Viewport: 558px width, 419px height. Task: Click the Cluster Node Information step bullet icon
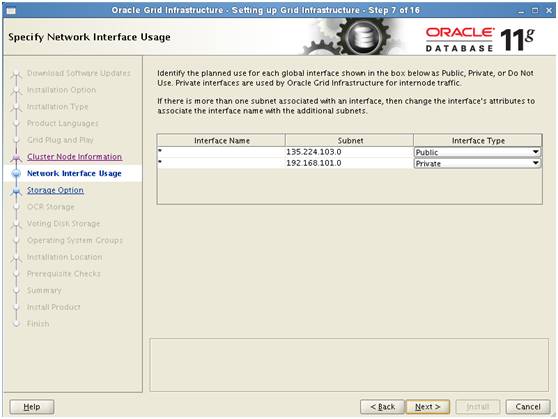pyautogui.click(x=16, y=157)
